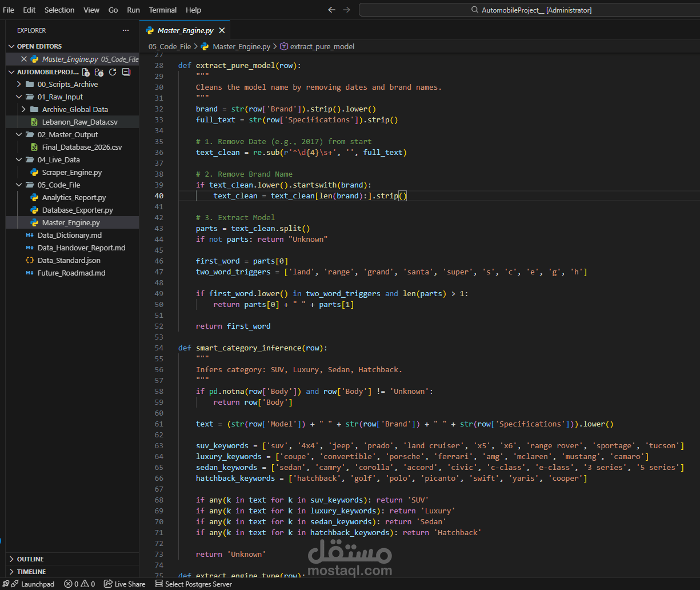This screenshot has height=590, width=700.
Task: Open the Edit menu
Action: click(x=29, y=10)
